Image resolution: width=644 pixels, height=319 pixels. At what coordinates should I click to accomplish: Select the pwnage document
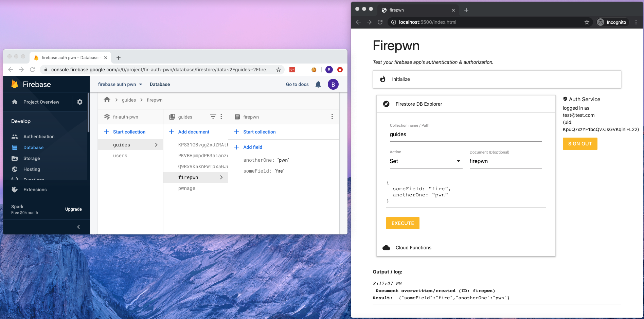pyautogui.click(x=187, y=188)
